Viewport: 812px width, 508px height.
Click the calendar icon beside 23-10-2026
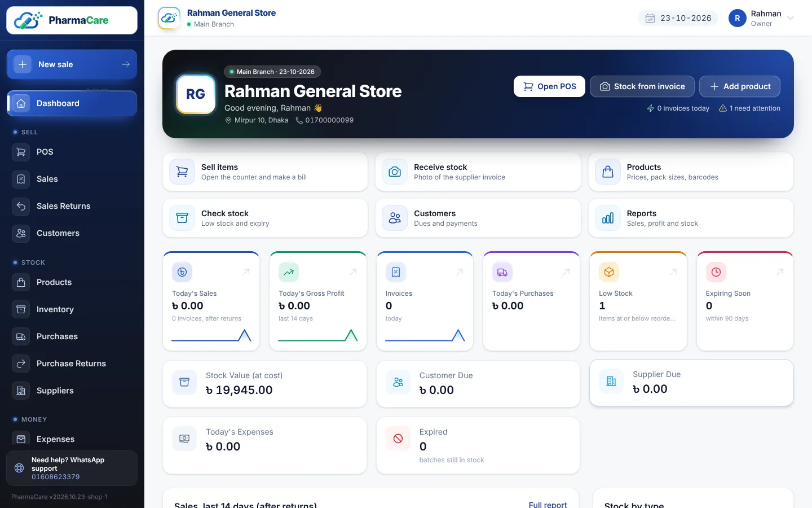pyautogui.click(x=650, y=18)
